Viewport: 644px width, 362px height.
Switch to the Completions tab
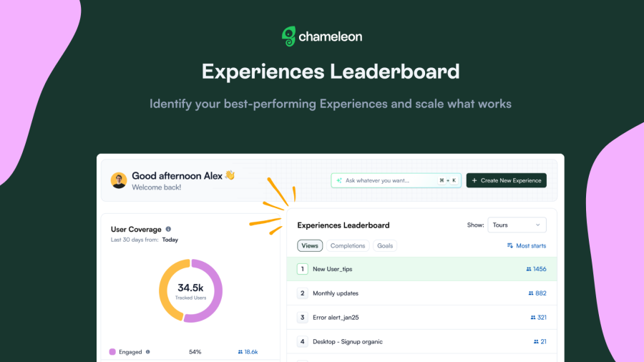pos(348,245)
